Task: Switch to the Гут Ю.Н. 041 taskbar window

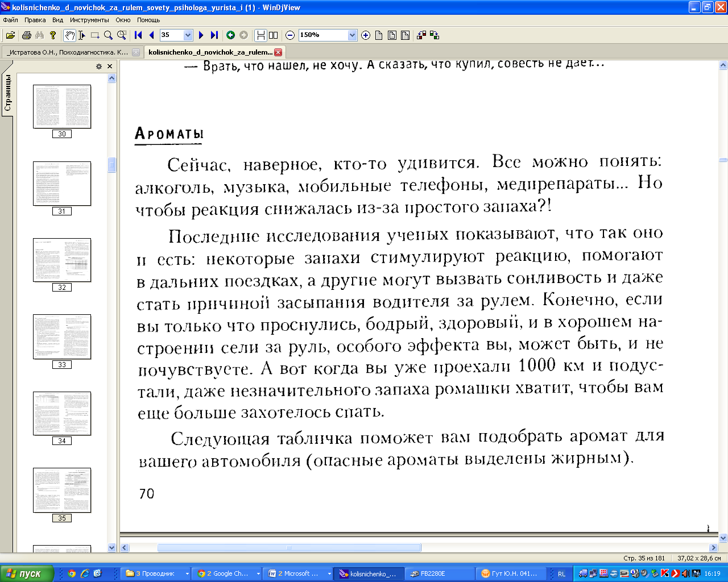Action: (x=511, y=573)
